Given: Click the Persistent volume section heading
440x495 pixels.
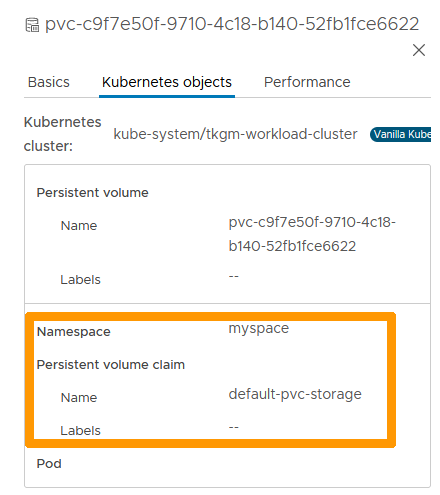Looking at the screenshot, I should [92, 193].
